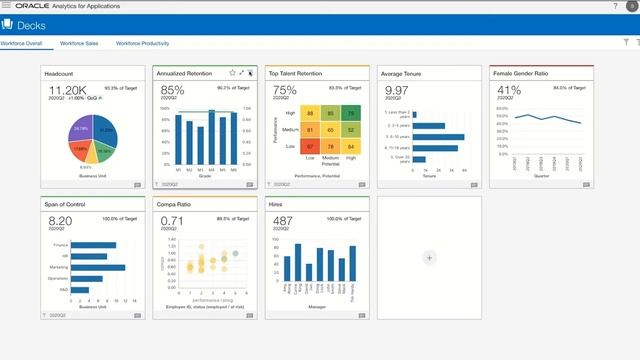Click the Annualized Retention card title
The image size is (640, 360).
[x=184, y=73]
